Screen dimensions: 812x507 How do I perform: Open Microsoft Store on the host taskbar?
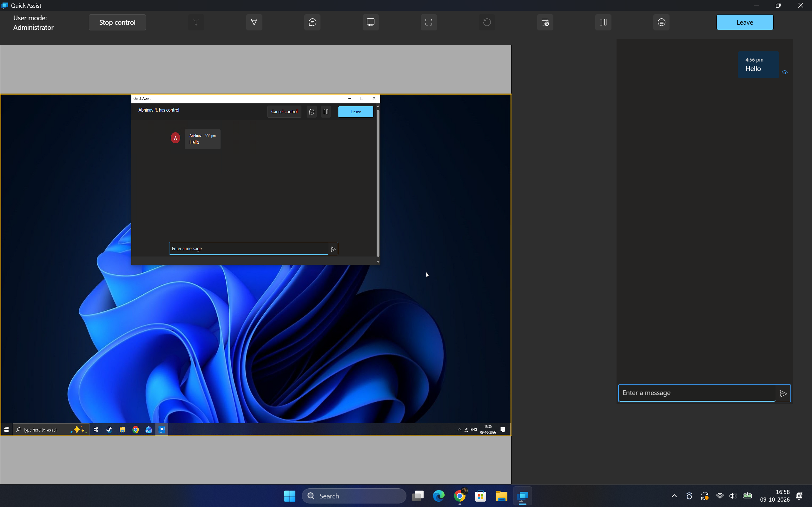click(480, 496)
